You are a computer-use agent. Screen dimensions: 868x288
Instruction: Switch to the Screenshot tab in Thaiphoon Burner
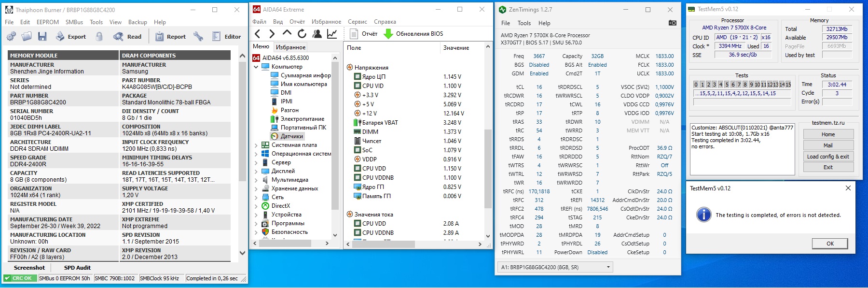[x=29, y=268]
